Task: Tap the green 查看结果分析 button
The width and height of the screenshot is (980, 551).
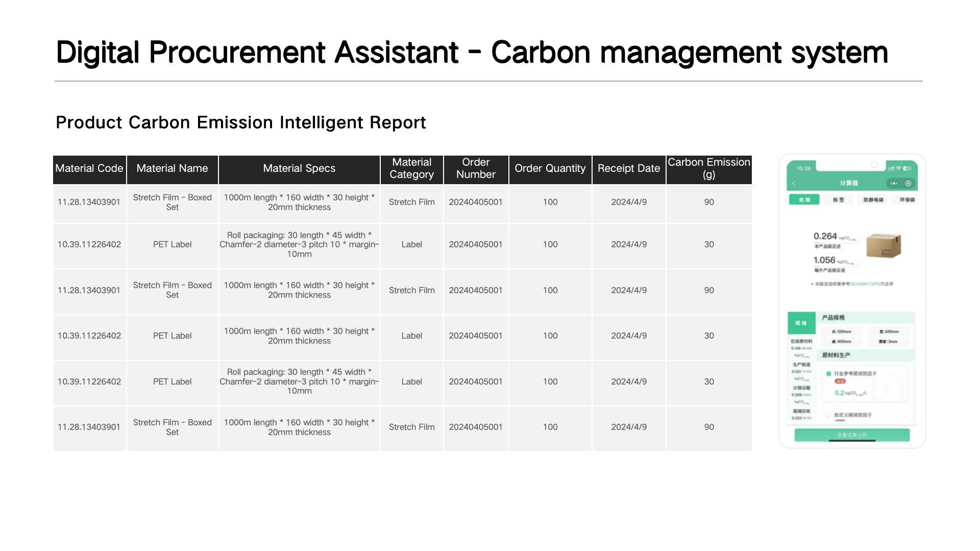Action: (852, 435)
